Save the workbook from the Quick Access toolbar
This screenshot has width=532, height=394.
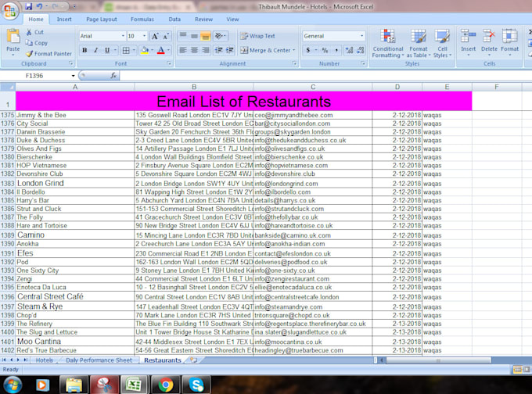(28, 6)
